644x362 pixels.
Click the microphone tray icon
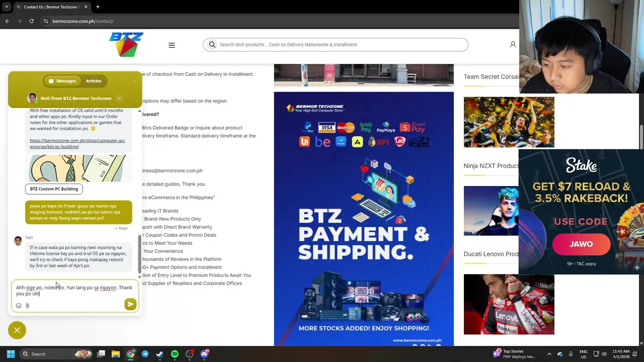click(x=571, y=354)
